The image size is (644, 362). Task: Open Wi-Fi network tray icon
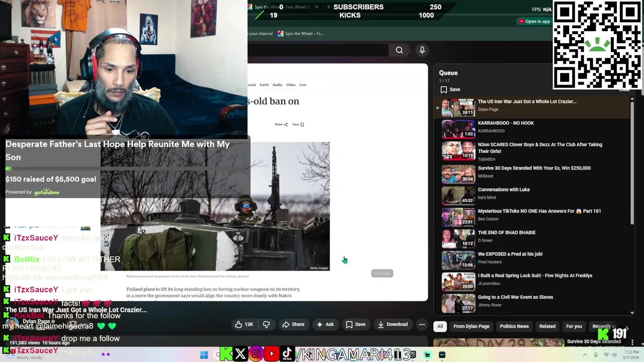coord(606,355)
